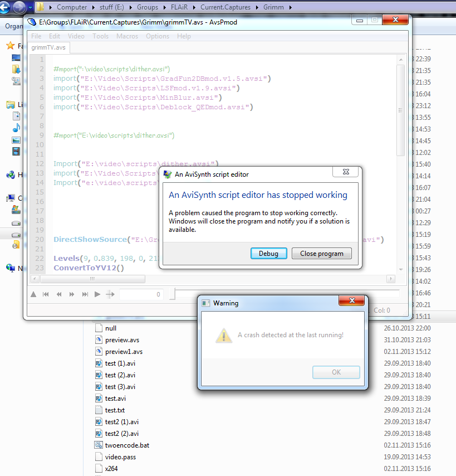Screen dimensions: 456x476
Task: Click the warning triangle icon in Warning dialog
Action: pyautogui.click(x=224, y=335)
